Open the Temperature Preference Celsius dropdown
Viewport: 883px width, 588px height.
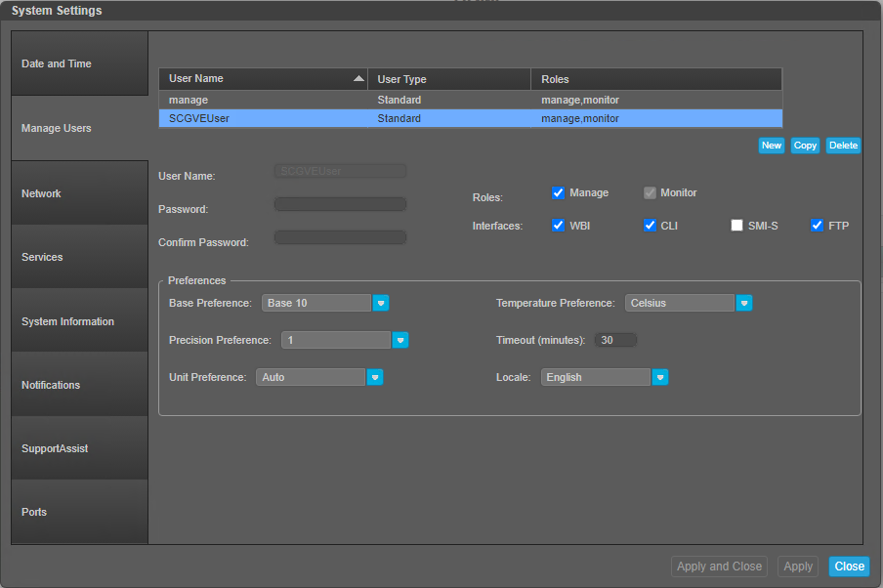(680, 303)
